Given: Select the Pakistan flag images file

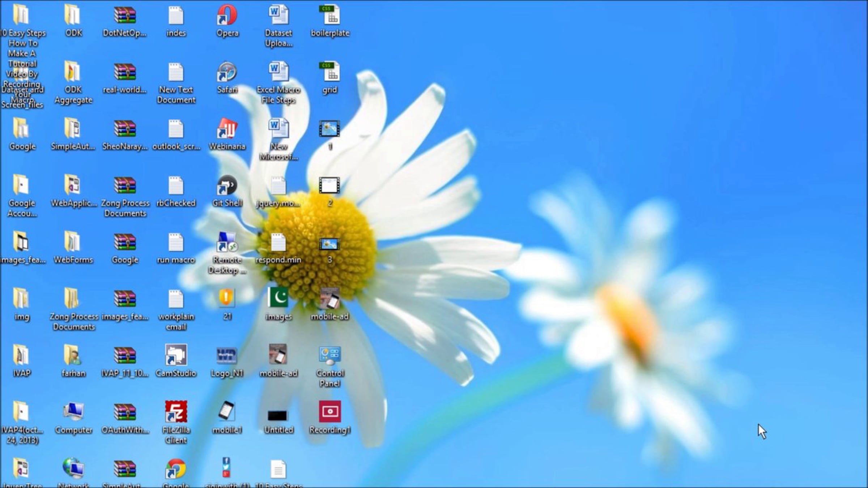Looking at the screenshot, I should [278, 298].
